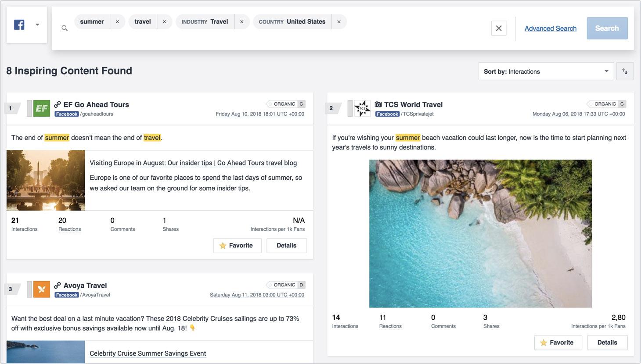Click the rank 2 badge
Viewport: 641px width, 364px height.
(333, 108)
